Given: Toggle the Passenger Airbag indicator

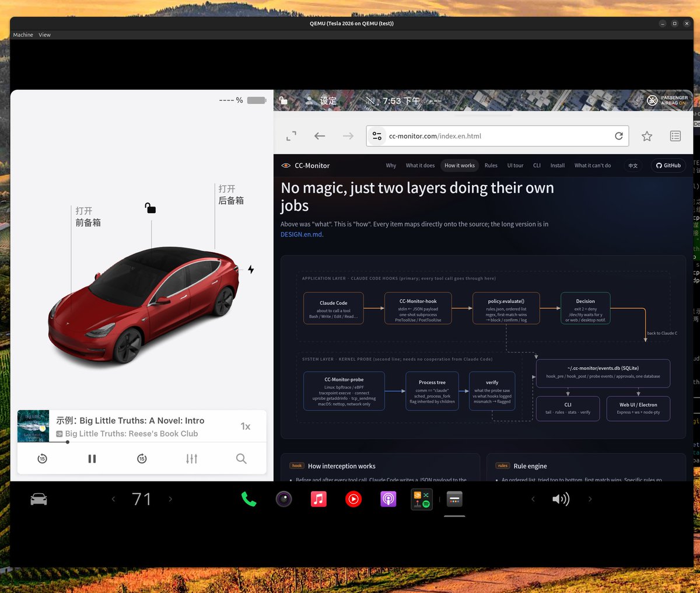Looking at the screenshot, I should pyautogui.click(x=667, y=100).
